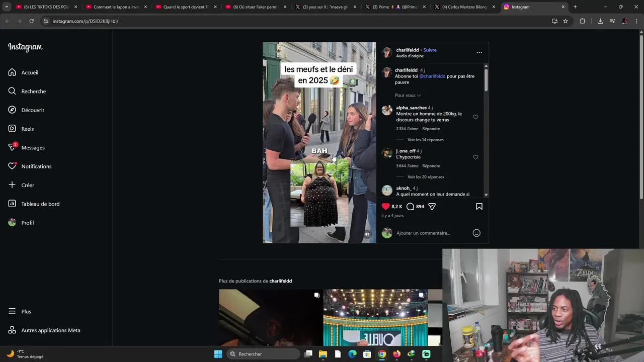Switch to yass sur X tab
The width and height of the screenshot is (644, 362).
(x=326, y=7)
